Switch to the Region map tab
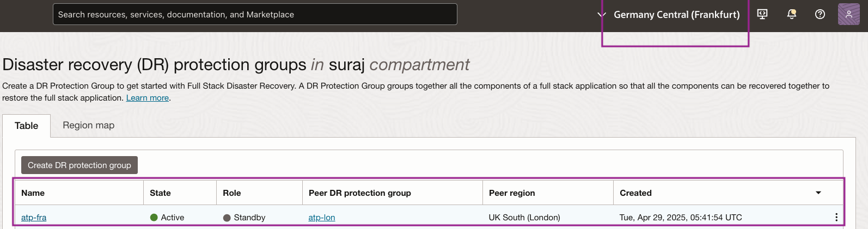 point(89,125)
